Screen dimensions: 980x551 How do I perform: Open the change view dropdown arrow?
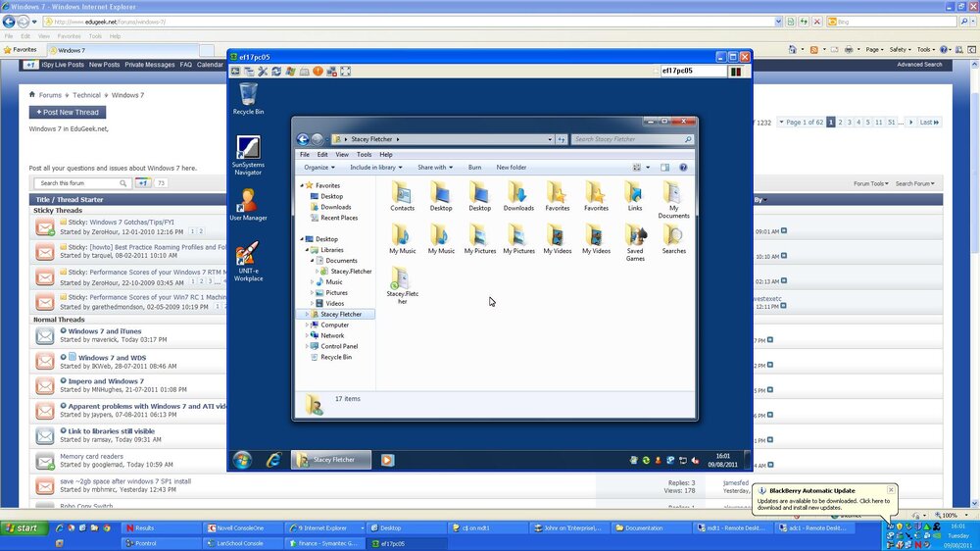click(x=648, y=168)
